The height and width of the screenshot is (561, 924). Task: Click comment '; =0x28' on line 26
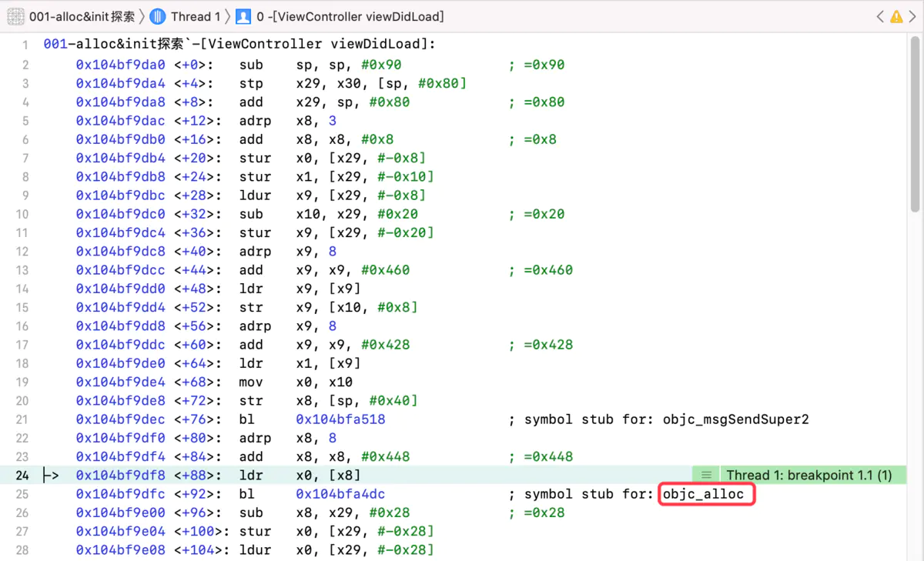click(537, 513)
